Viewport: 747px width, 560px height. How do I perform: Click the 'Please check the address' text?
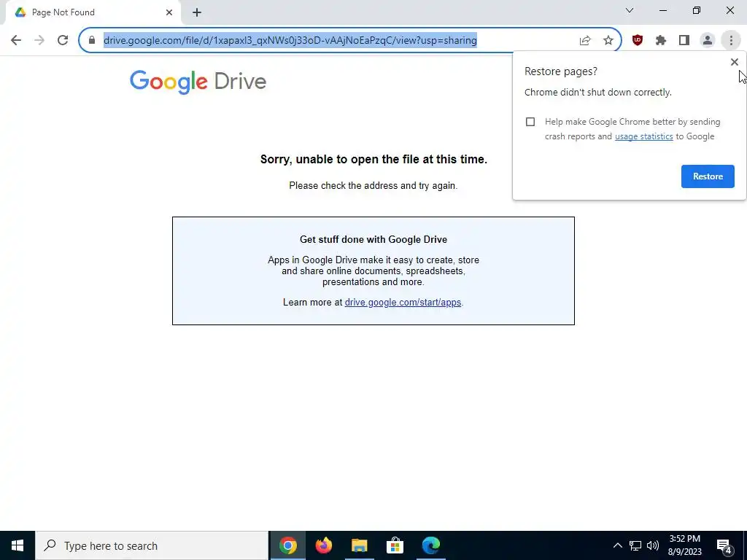[373, 186]
